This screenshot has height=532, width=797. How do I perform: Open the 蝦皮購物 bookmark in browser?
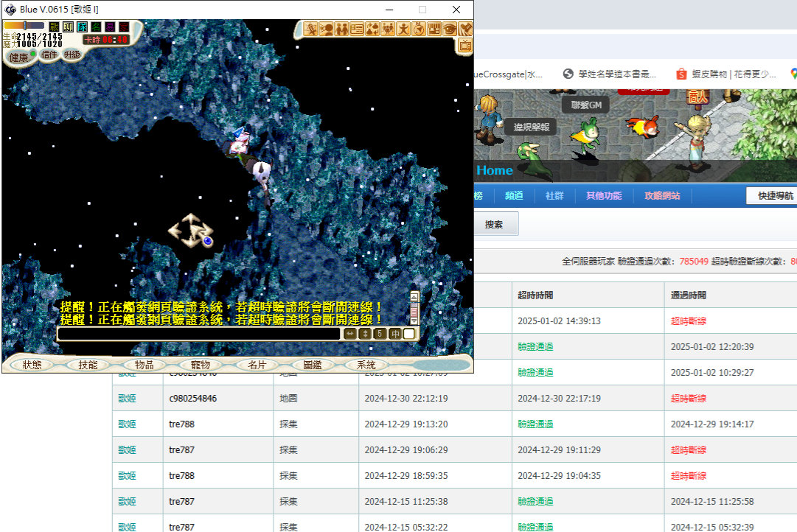(725, 74)
